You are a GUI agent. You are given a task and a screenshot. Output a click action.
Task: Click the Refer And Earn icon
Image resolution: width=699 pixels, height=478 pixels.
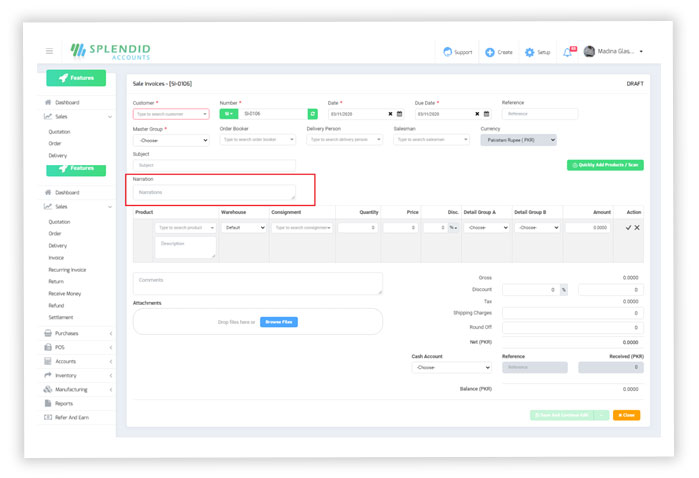click(x=48, y=417)
